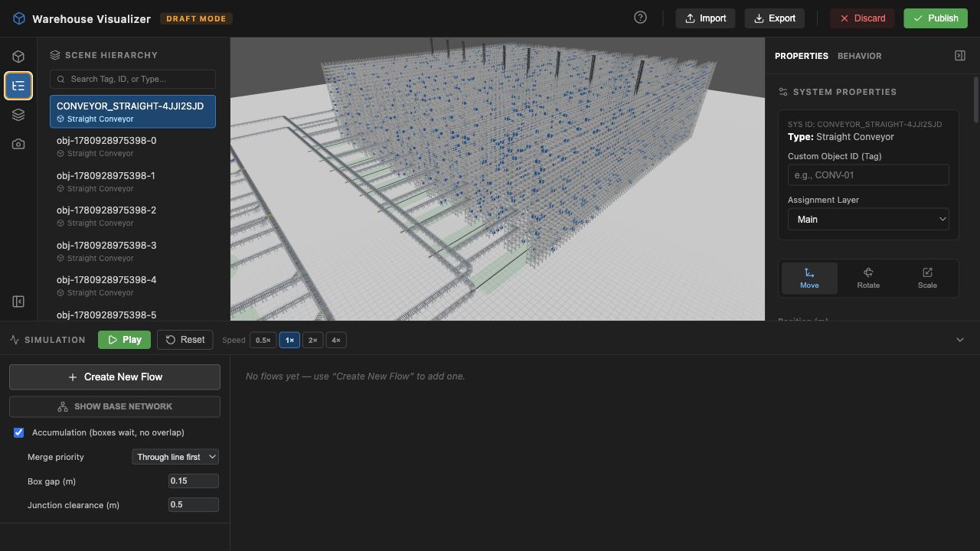The image size is (980, 551).
Task: Select obj-1780928975398-4 in hierarchy
Action: click(x=132, y=285)
